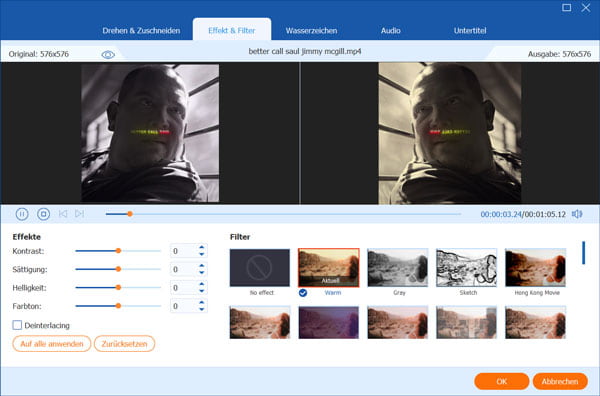Choose the Hong Kong Movie filter
600x396 pixels.
535,268
